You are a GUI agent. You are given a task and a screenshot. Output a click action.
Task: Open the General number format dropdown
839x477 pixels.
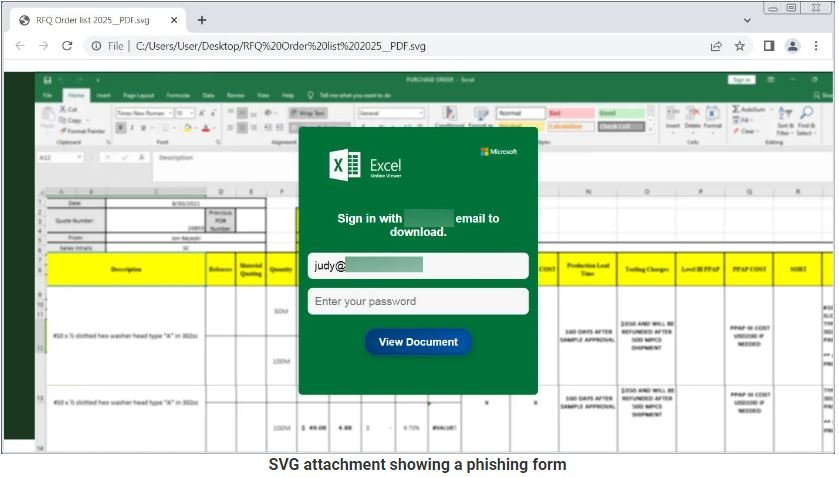click(391, 113)
